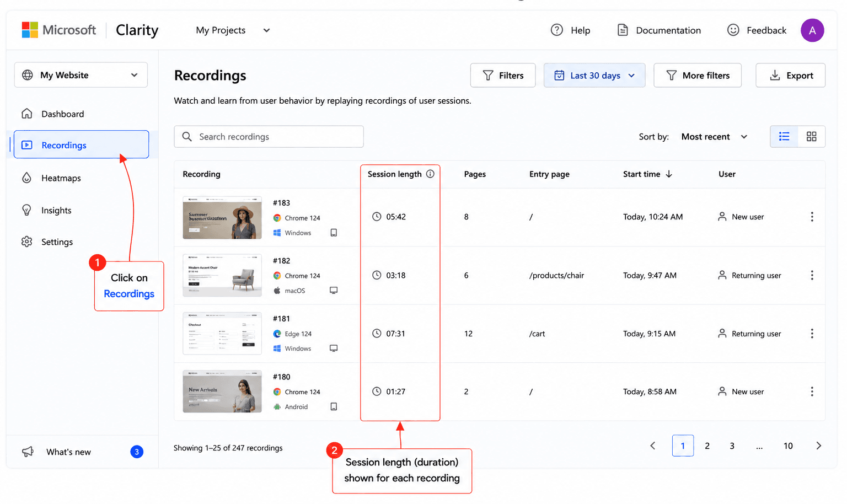
Task: Export the recordings
Action: (x=791, y=76)
